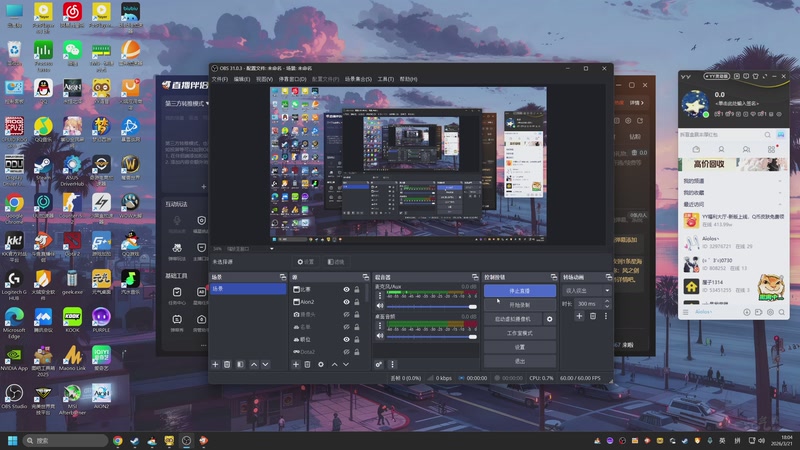Open the Docks (D) menu in OBS

click(292, 80)
